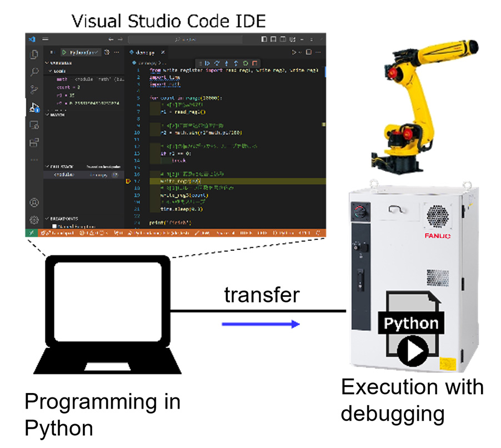This screenshot has width=501, height=448.
Task: Go back with the left navigation arrow
Action: pos(111,39)
